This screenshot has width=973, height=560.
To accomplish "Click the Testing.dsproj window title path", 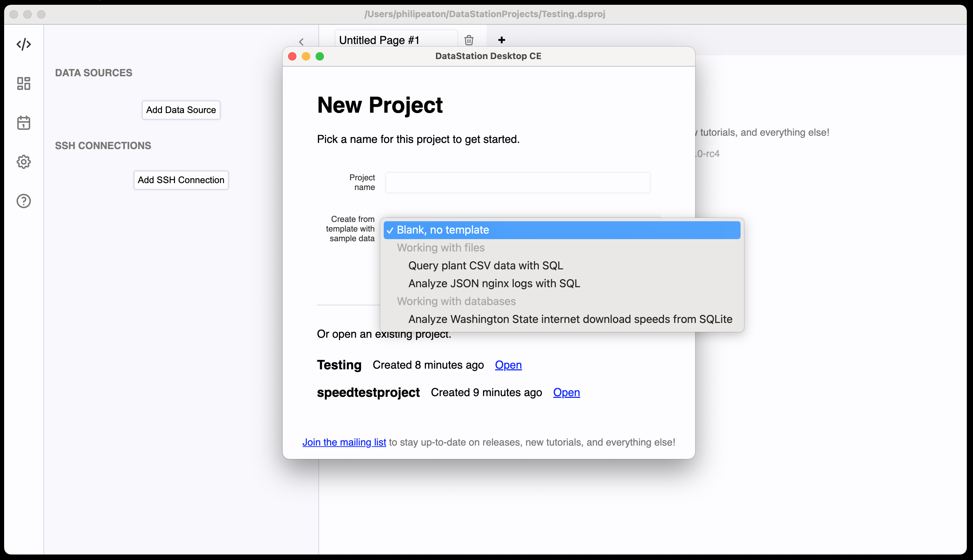I will pyautogui.click(x=484, y=14).
